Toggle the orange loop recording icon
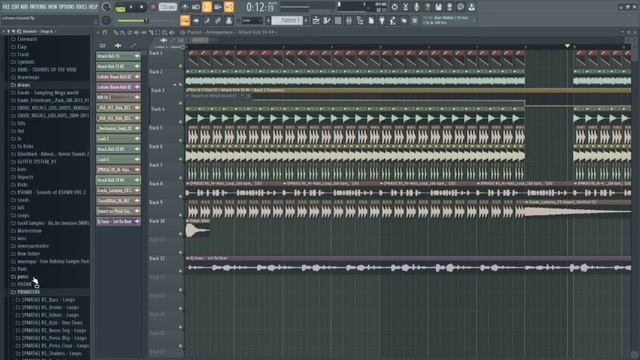The image size is (640, 360). [229, 7]
